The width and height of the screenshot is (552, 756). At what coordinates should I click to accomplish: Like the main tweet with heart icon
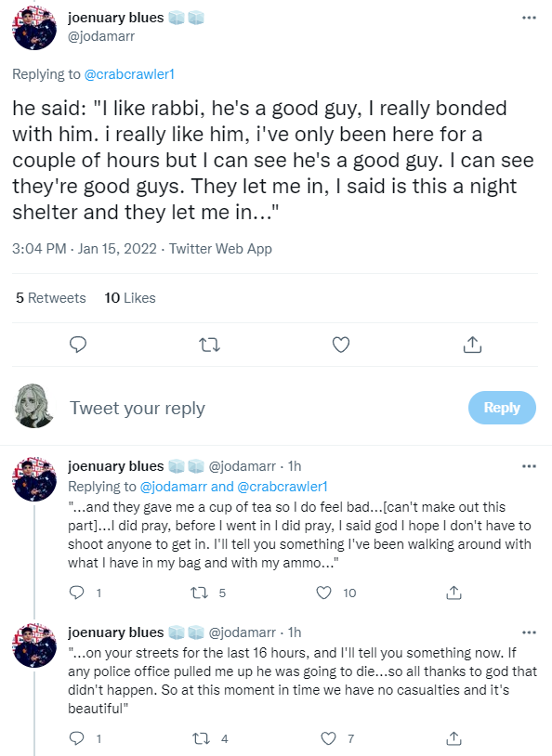[x=341, y=345]
